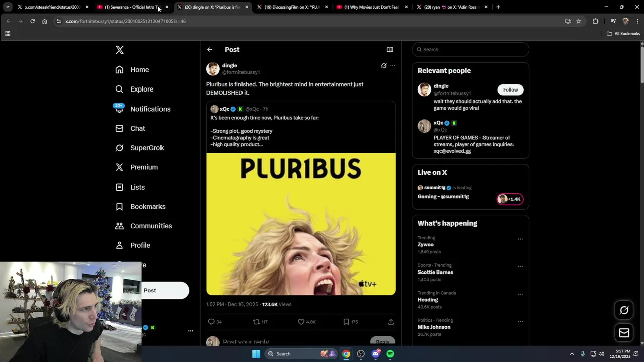
Task: Open the Scottie Barnes trending topic
Action: [435, 272]
